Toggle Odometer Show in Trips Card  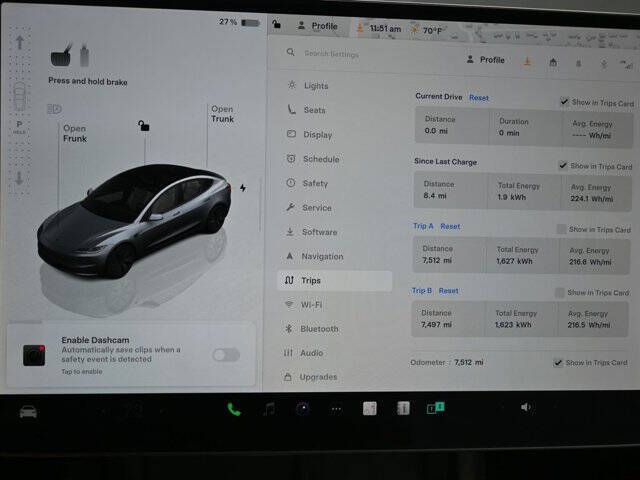[558, 362]
